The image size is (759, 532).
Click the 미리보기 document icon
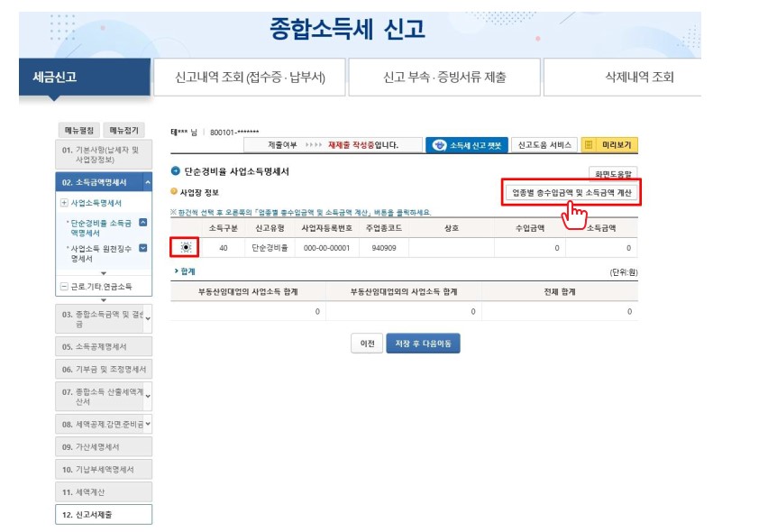[x=589, y=145]
